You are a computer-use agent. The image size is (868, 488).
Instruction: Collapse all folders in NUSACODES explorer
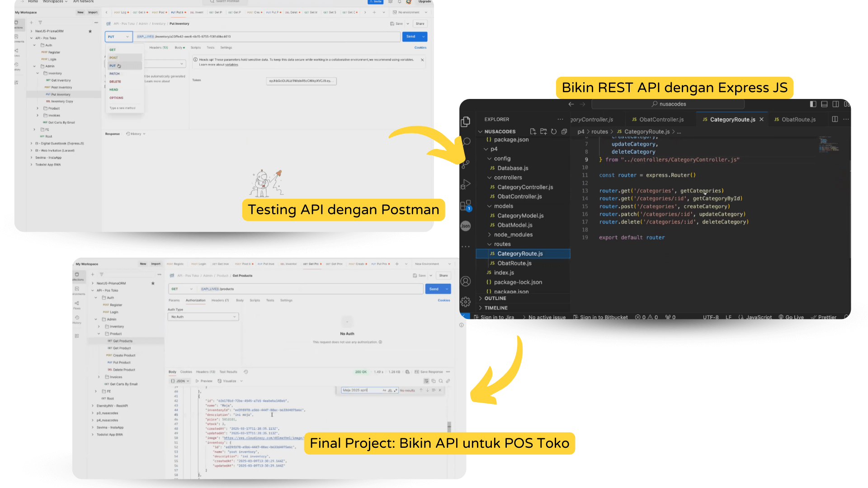(x=564, y=131)
